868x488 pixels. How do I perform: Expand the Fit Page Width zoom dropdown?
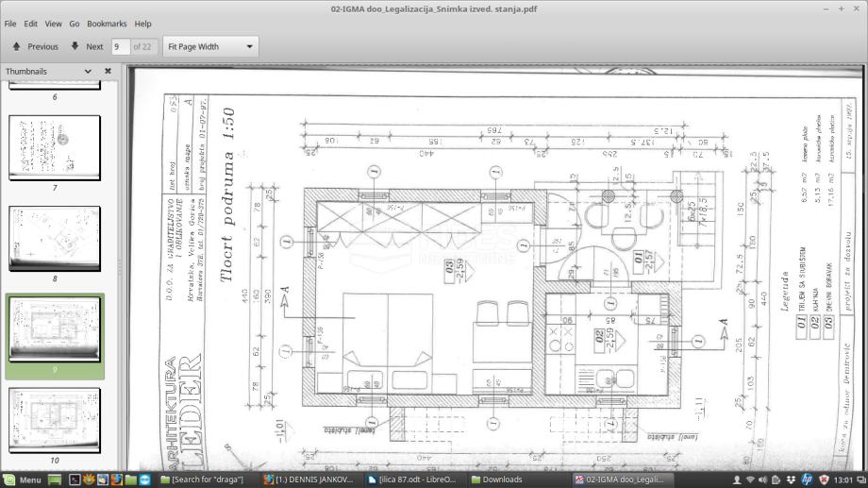[x=250, y=46]
